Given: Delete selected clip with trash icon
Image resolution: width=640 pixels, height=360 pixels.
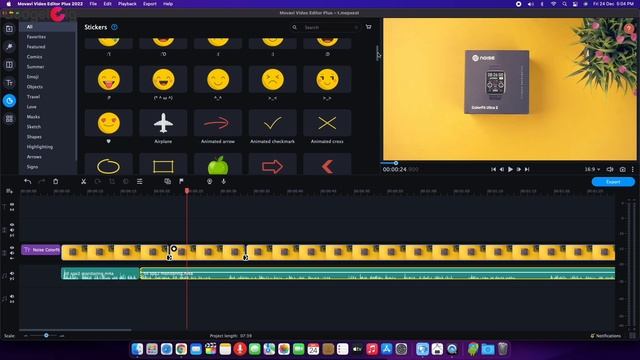Looking at the screenshot, I should [56, 181].
